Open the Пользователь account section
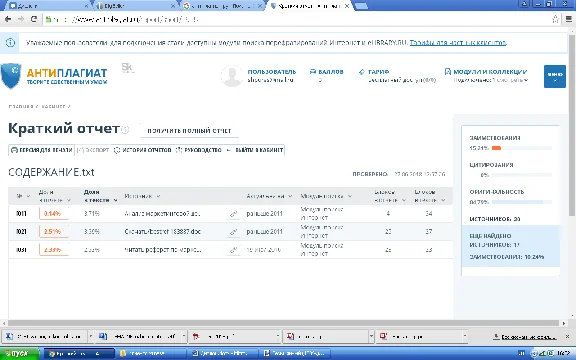576x360 pixels. pos(271,75)
